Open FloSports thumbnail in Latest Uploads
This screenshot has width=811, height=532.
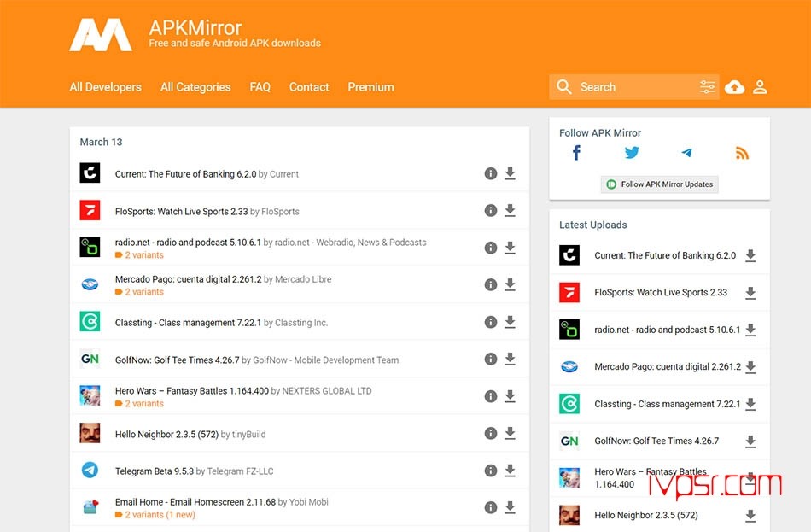pos(569,292)
